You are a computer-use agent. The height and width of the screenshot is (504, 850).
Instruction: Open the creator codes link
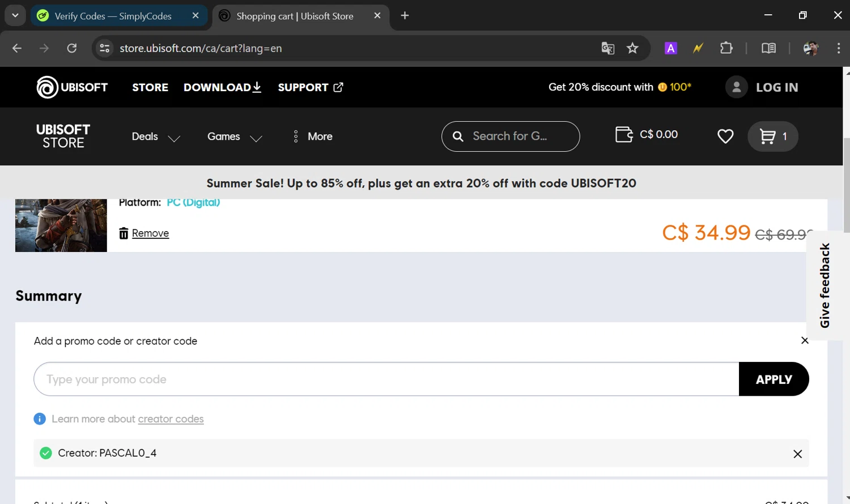pyautogui.click(x=171, y=419)
